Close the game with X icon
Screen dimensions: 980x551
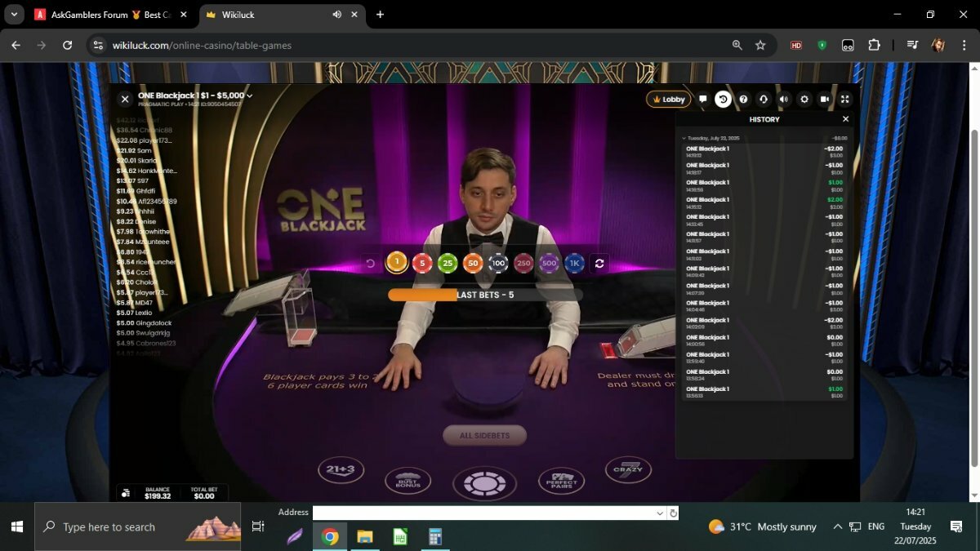(125, 99)
